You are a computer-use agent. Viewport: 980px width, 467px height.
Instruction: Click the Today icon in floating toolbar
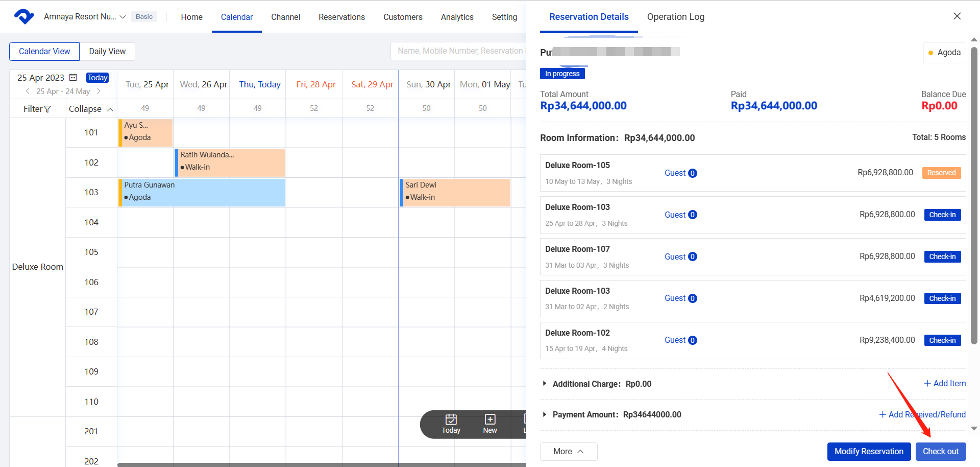pyautogui.click(x=451, y=419)
